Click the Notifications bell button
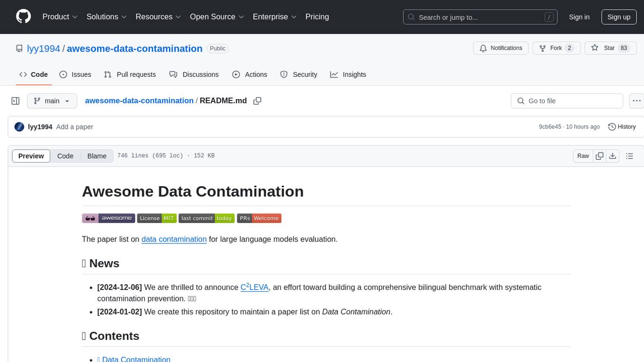The image size is (644, 362). pyautogui.click(x=501, y=48)
